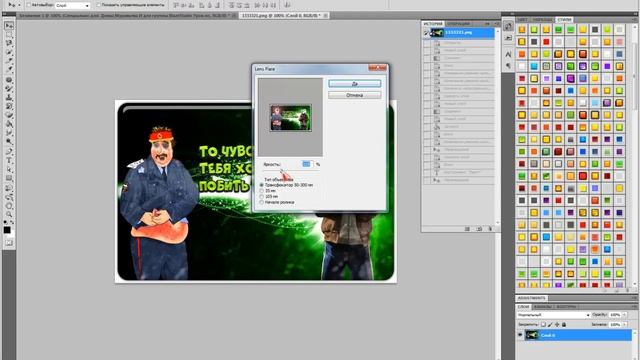Click the foreground color swatch
Screen dimensions: 640x360
coord(7,230)
